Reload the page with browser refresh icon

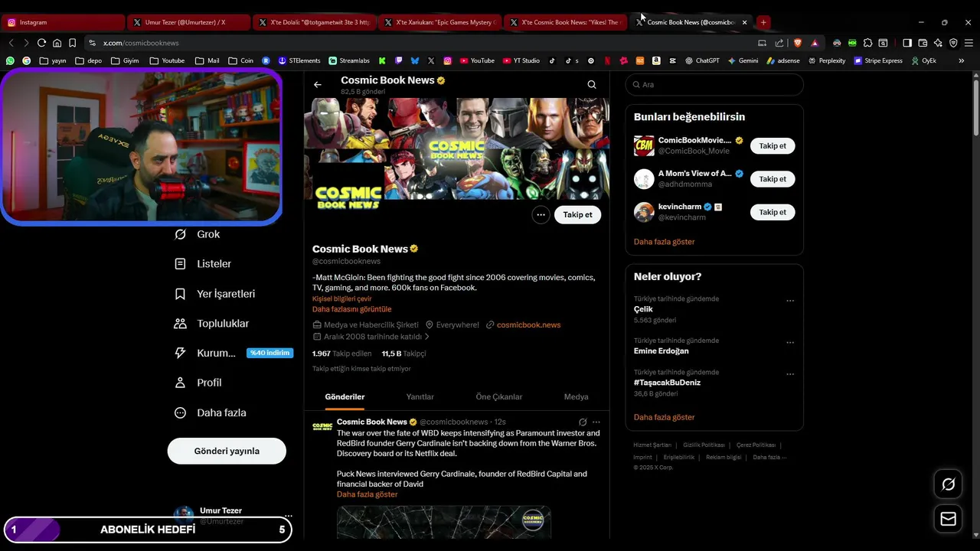(x=41, y=43)
